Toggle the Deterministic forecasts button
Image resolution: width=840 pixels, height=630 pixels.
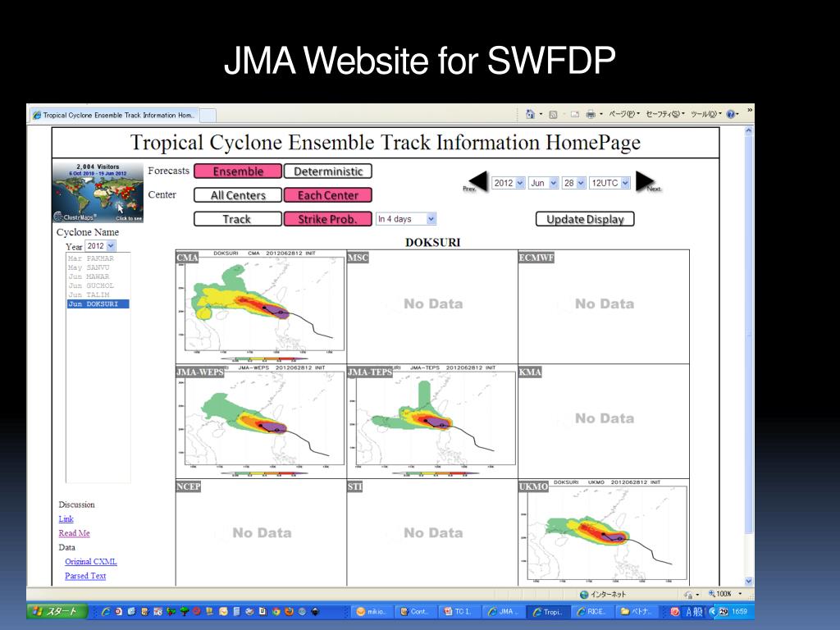[328, 171]
